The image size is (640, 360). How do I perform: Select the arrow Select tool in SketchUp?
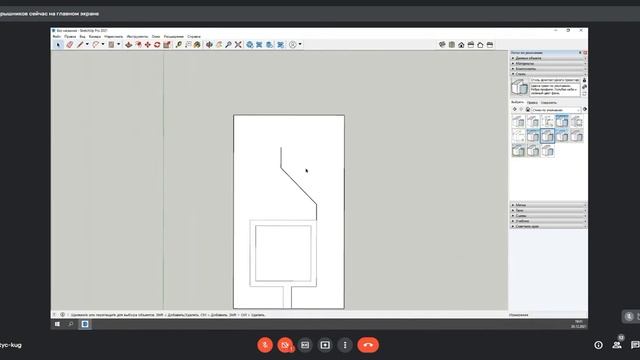click(58, 44)
